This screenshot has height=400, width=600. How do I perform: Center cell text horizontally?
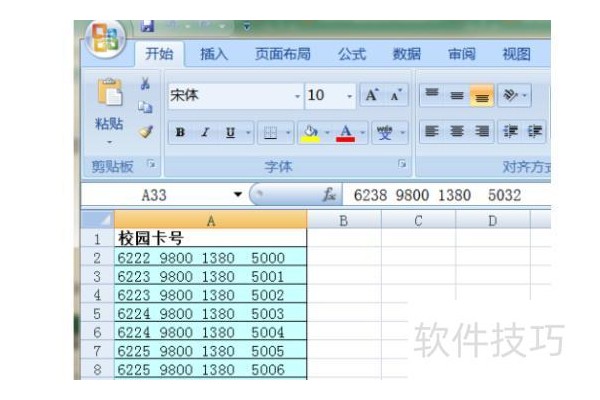(x=457, y=132)
